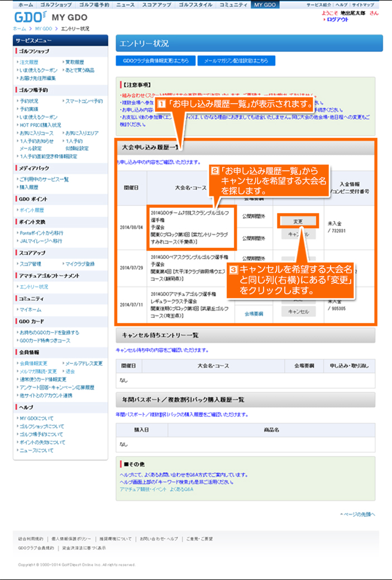This screenshot has height=580, width=392.
Task: Open お問い合わせ・ヘルプ footer link
Action: click(159, 539)
